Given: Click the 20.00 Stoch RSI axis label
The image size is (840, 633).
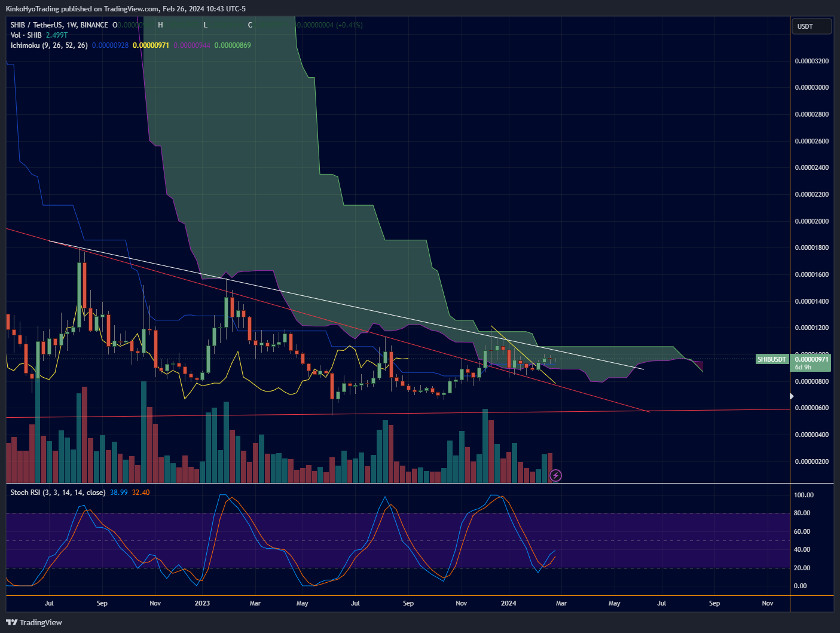Looking at the screenshot, I should pos(802,568).
